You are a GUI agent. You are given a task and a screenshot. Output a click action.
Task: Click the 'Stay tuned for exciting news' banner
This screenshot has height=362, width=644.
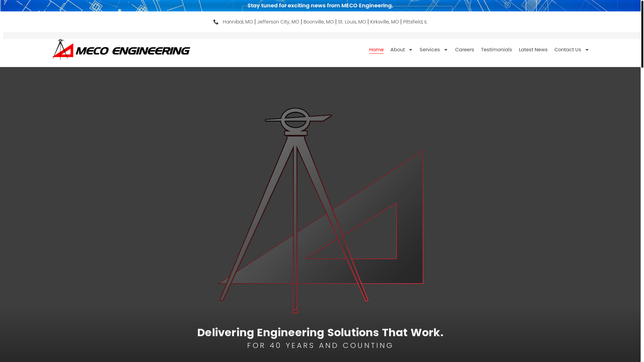[320, 6]
